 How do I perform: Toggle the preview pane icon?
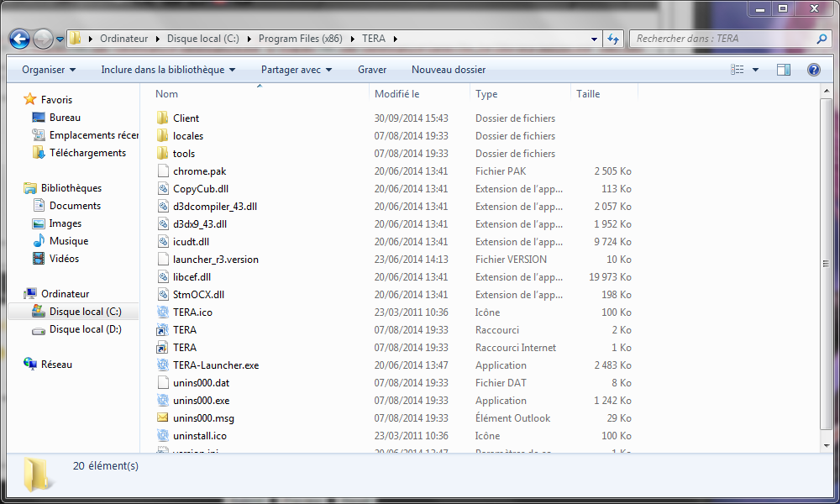click(783, 70)
